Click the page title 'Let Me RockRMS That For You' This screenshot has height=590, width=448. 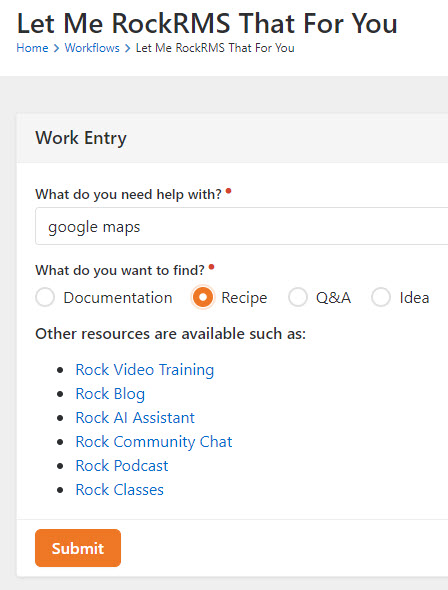coord(207,23)
